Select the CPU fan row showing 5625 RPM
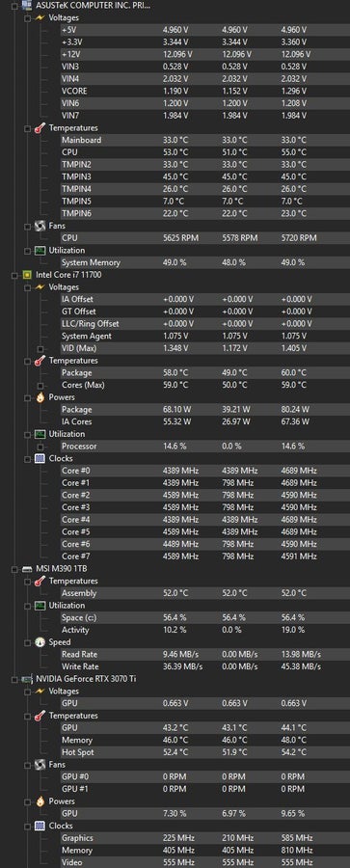 click(x=205, y=238)
